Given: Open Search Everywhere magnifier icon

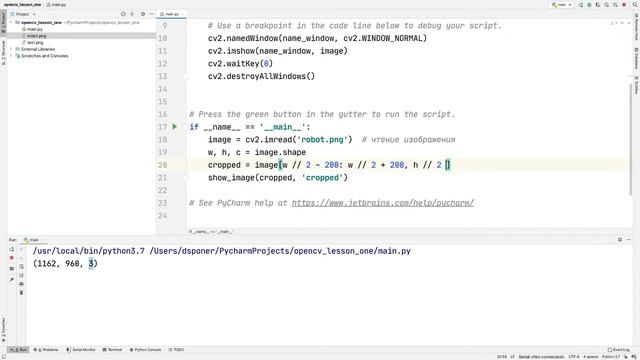Looking at the screenshot, I should 634,4.
